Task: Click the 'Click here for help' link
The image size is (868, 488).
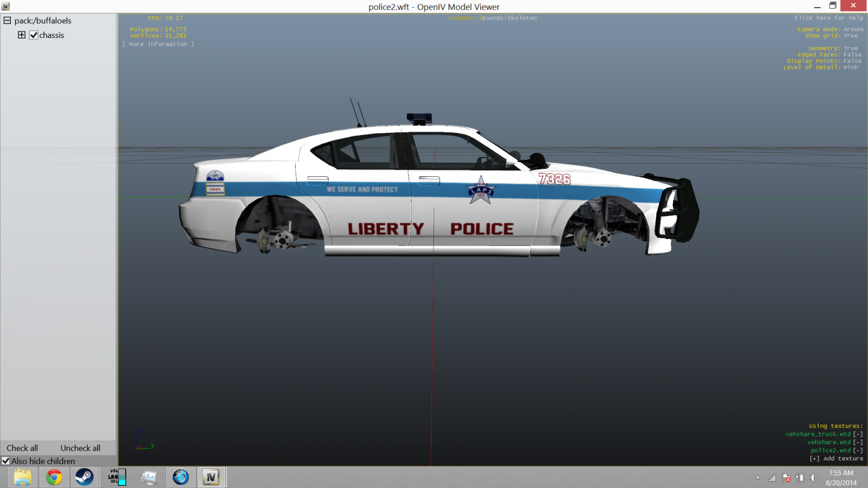Action: click(x=828, y=18)
